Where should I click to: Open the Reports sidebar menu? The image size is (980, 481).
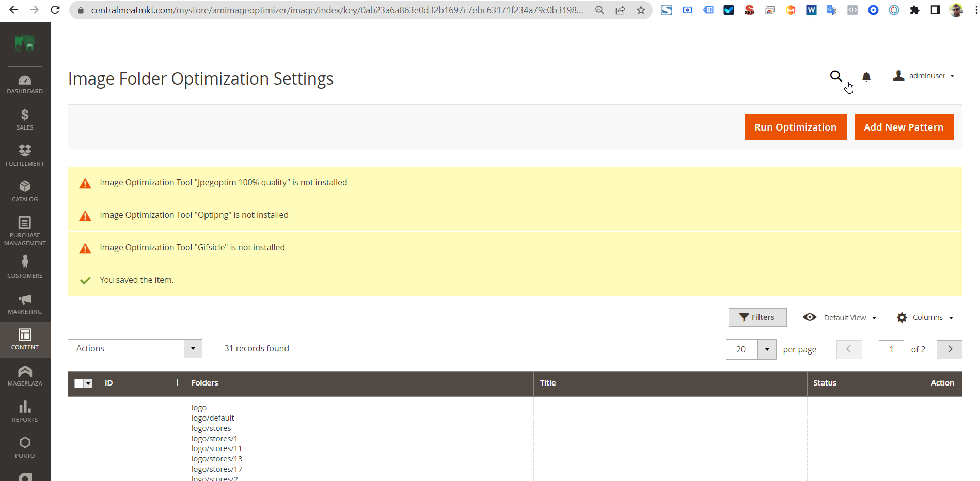[x=25, y=411]
